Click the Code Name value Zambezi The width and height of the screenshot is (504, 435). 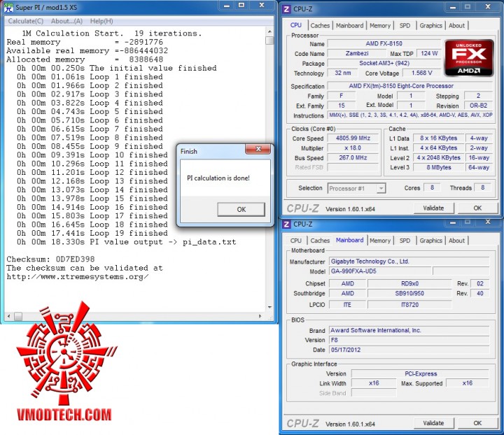click(x=357, y=53)
